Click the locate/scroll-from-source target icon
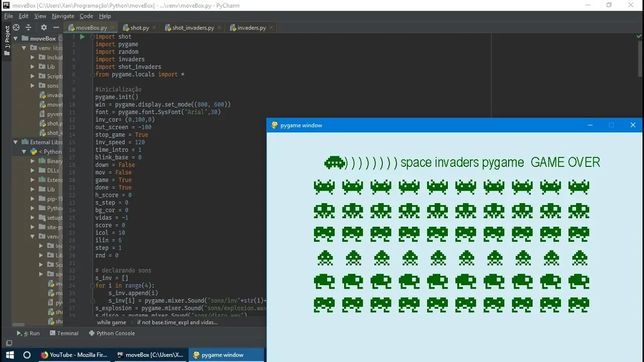 (x=16, y=28)
